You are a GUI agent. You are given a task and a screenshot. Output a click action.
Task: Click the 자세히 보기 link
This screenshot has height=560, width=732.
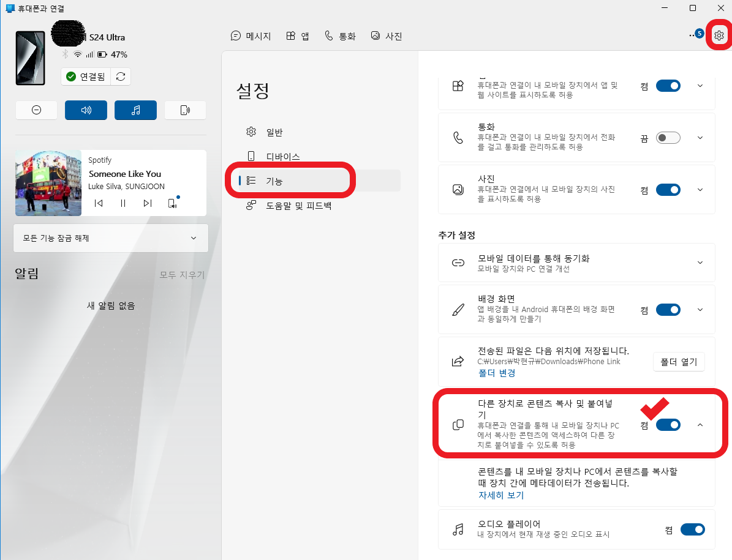click(x=501, y=495)
